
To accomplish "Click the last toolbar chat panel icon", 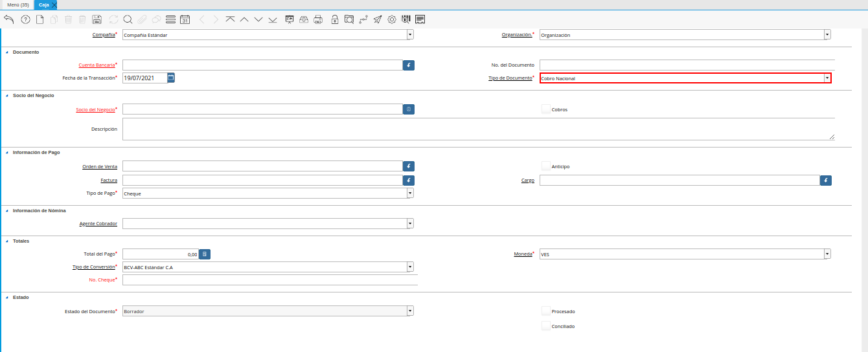I will [420, 19].
